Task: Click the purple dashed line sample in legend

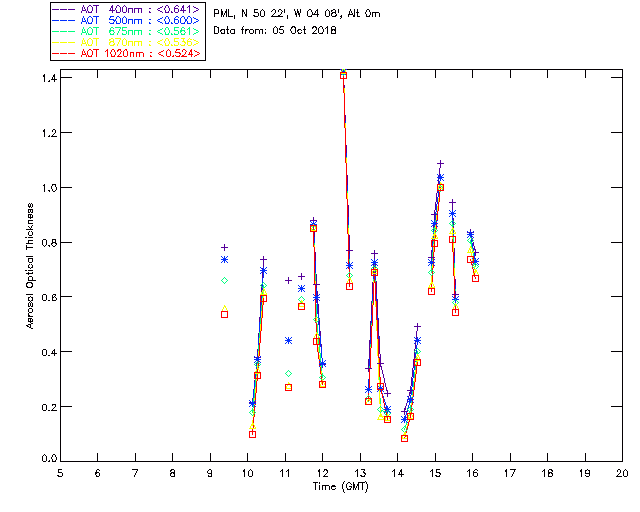Action: pyautogui.click(x=64, y=9)
